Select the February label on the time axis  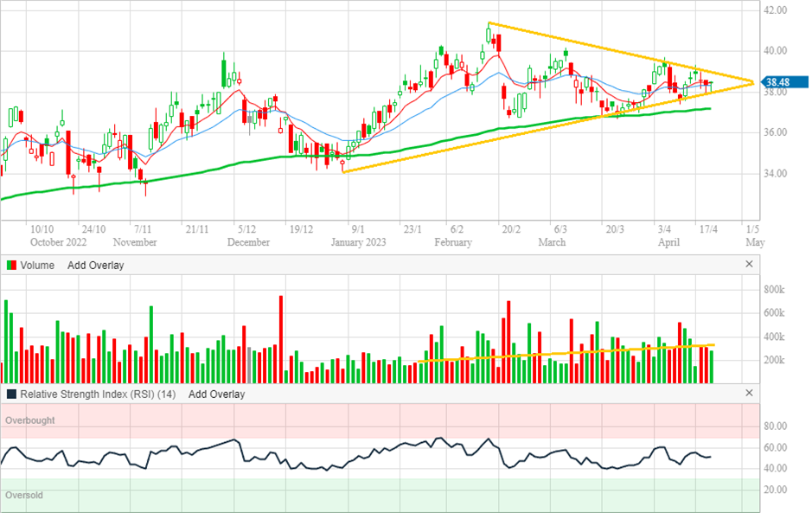pyautogui.click(x=452, y=242)
